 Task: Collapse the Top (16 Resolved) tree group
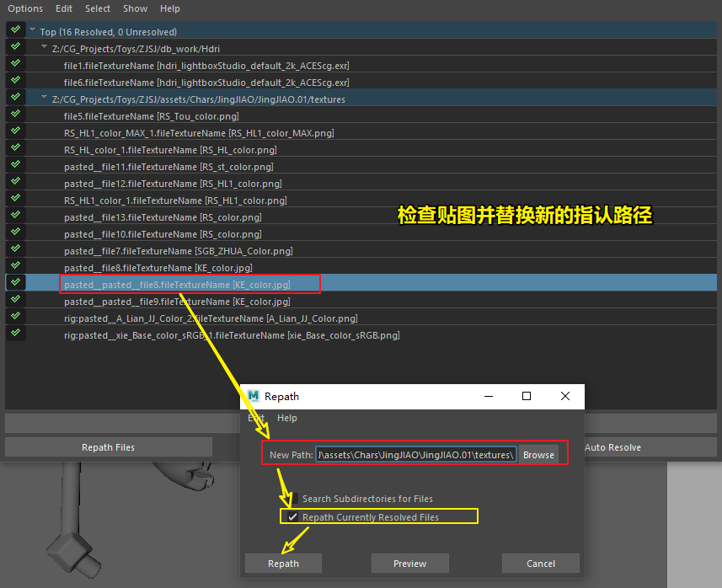(32, 29)
